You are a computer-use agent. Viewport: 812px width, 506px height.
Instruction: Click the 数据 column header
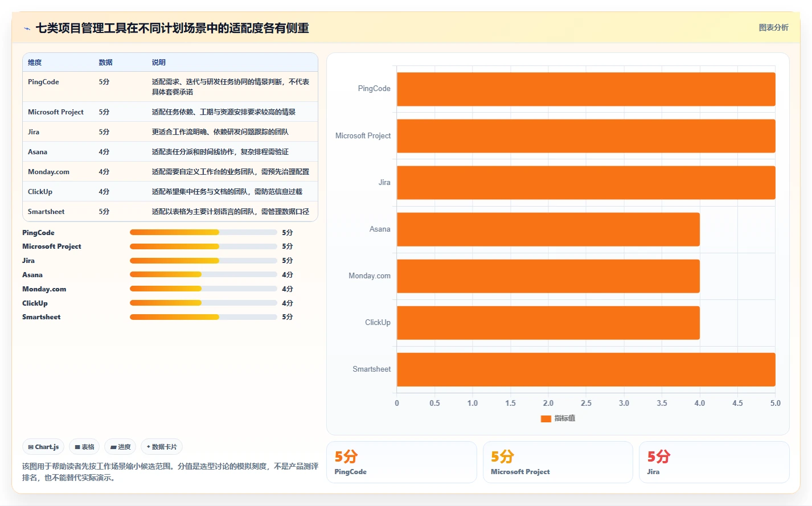pos(105,63)
